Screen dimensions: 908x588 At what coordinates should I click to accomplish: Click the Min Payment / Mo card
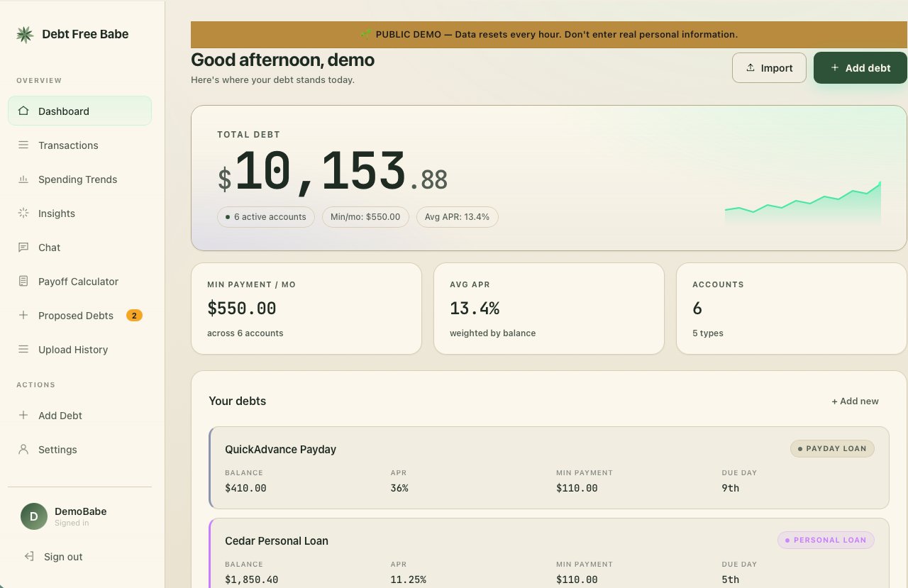(x=306, y=309)
